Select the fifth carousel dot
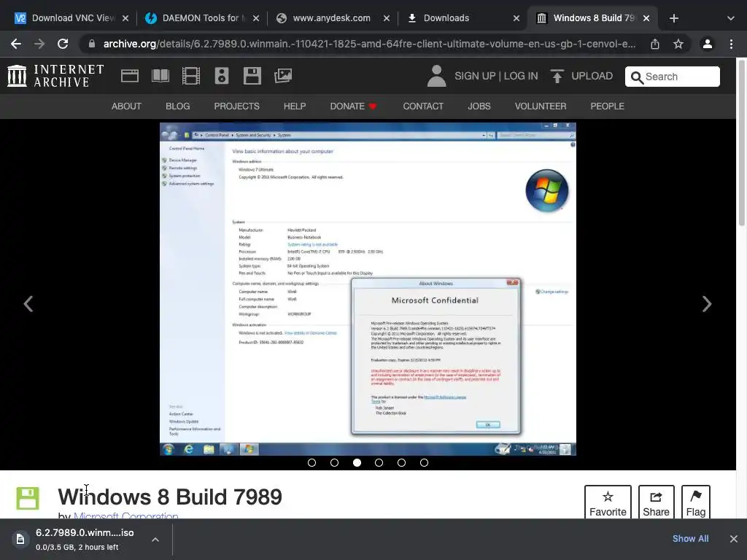 402,463
